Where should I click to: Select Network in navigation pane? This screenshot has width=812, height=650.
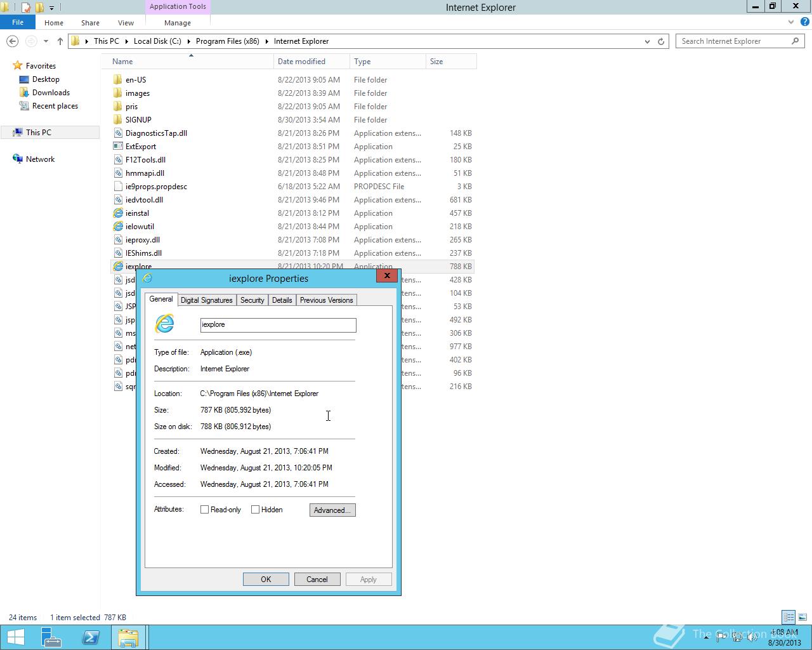(40, 159)
